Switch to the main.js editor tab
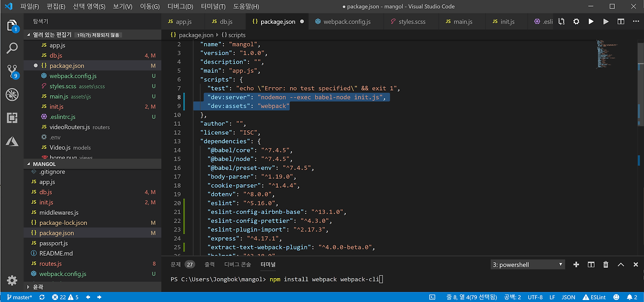Screen dimensions: 644x302 pos(463,22)
